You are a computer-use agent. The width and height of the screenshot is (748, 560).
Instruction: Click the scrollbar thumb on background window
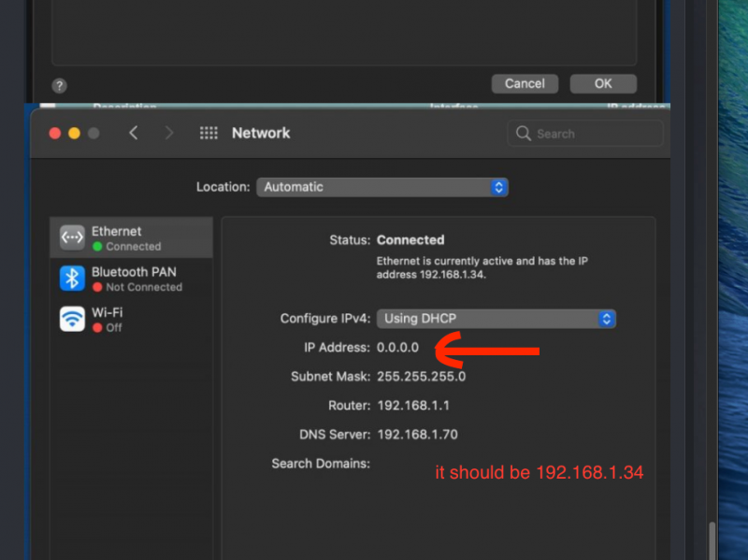pyautogui.click(x=712, y=541)
